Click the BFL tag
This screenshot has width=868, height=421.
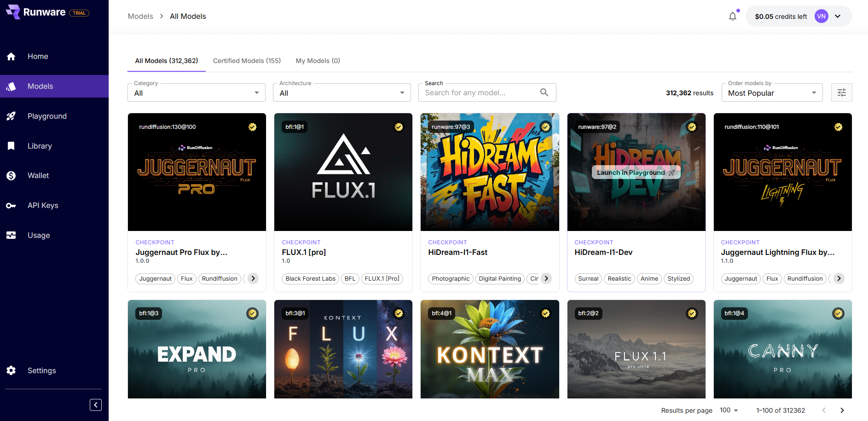(x=350, y=278)
